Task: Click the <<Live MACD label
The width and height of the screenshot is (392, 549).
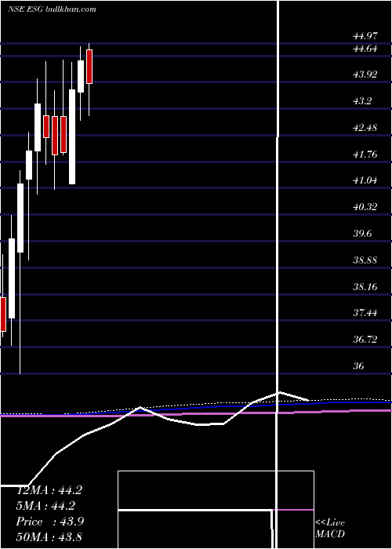Action: click(x=330, y=529)
